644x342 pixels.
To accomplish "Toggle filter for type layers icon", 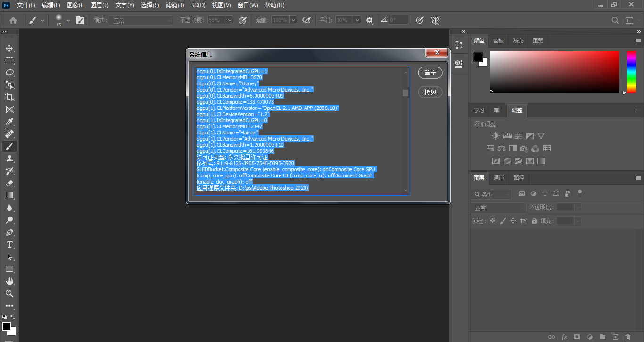I will (545, 194).
